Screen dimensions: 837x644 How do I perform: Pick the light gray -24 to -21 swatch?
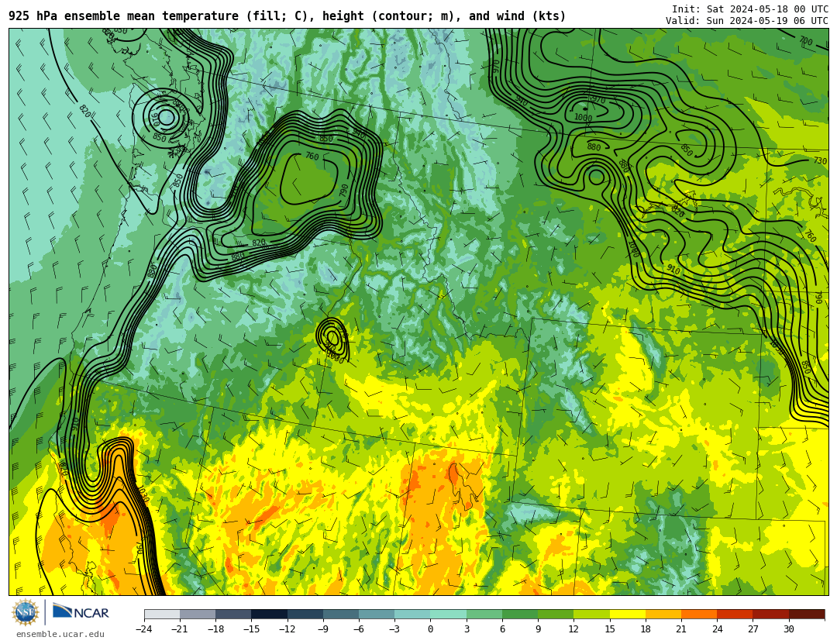162,614
